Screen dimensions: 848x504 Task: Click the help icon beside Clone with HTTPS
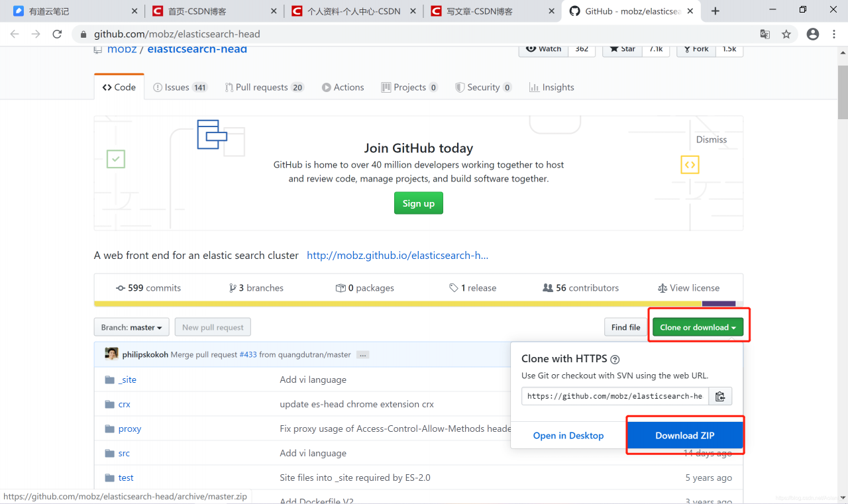tap(615, 360)
